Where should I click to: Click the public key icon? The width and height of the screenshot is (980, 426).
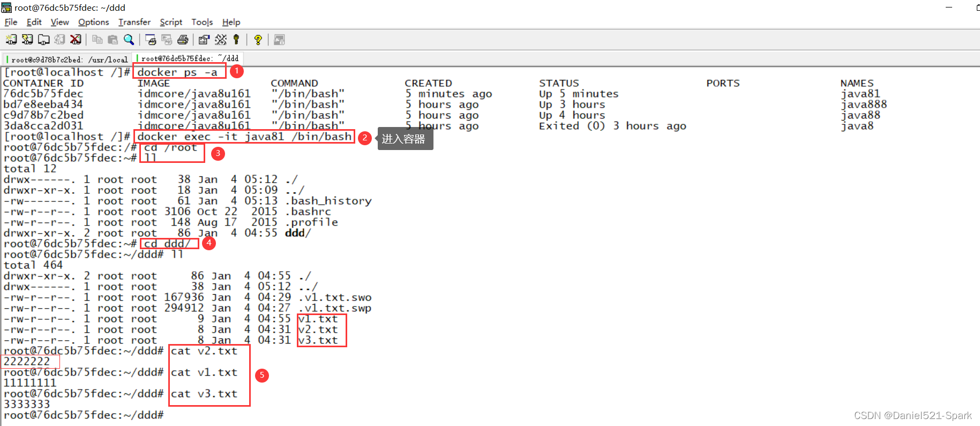(x=236, y=40)
